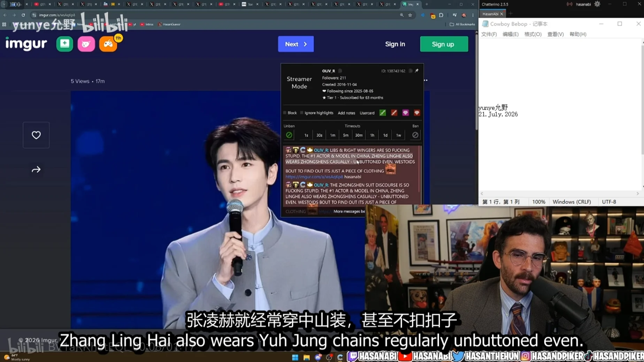Apply the 1m timeout
The image size is (644, 362).
coord(332,135)
